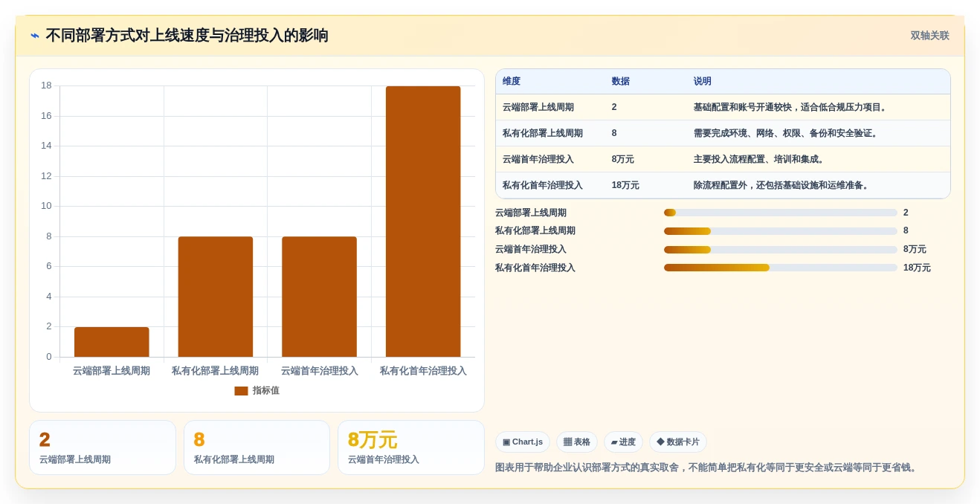Click the 云端部署上线周期 bar in the chart
The image size is (980, 504).
point(112,342)
